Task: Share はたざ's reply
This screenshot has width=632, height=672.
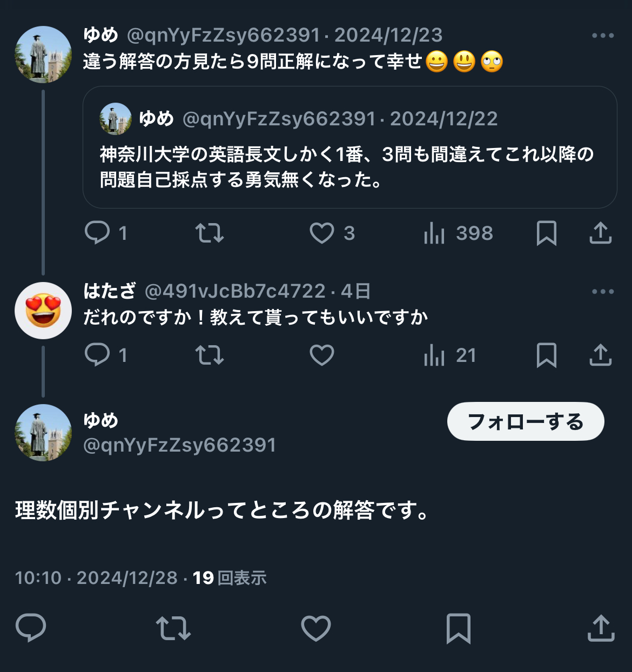Action: (x=600, y=355)
